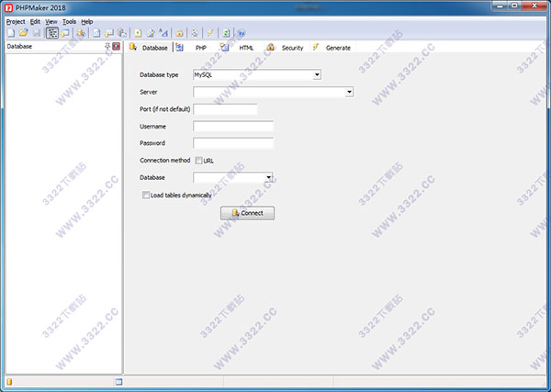Check Load tables dynamically
The image size is (551, 392).
pyautogui.click(x=145, y=195)
